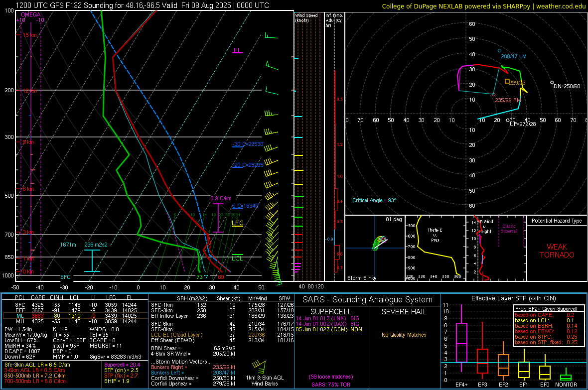Click the STP (cin) = 2.5 index

[x=122, y=370]
